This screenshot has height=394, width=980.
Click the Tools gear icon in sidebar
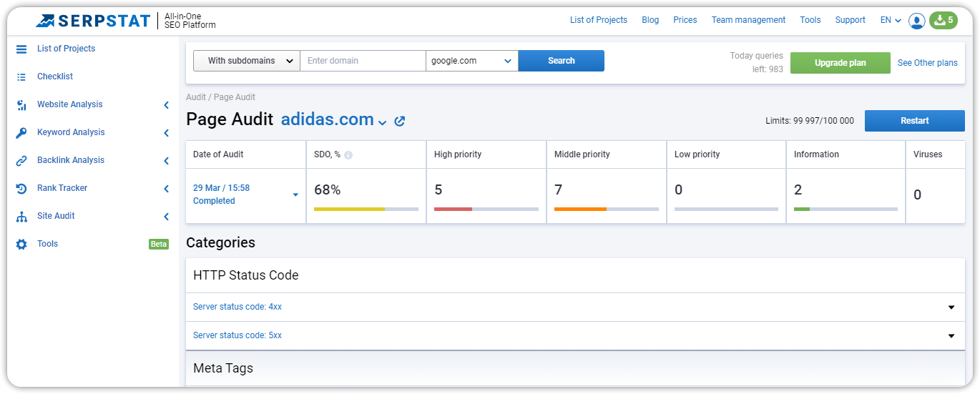[x=21, y=244]
